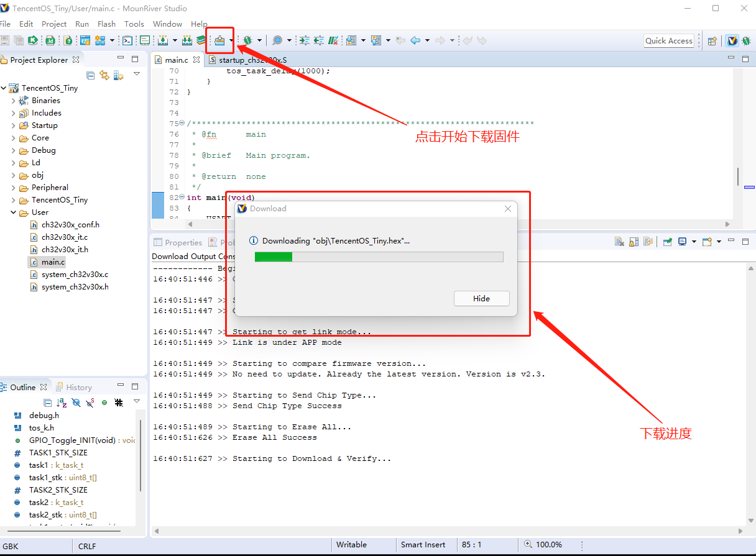Image resolution: width=756 pixels, height=556 pixels.
Task: Click the Sort alphabetically icon in Outline
Action: click(x=62, y=403)
